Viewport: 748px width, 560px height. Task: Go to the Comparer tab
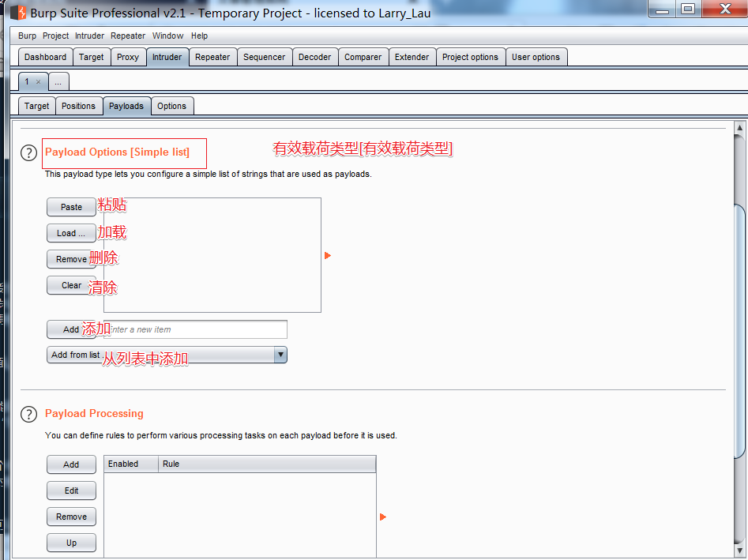pyautogui.click(x=363, y=57)
